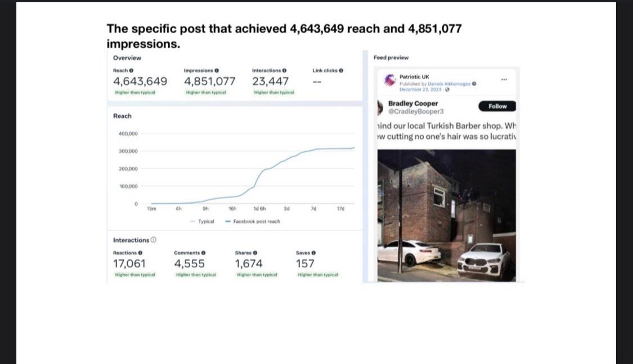This screenshot has height=364, width=633.
Task: Show the Reactions info tooltip icon
Action: tap(140, 253)
